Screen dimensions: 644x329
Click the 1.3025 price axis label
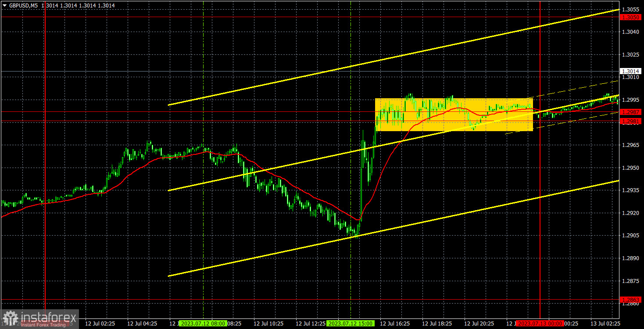click(631, 54)
